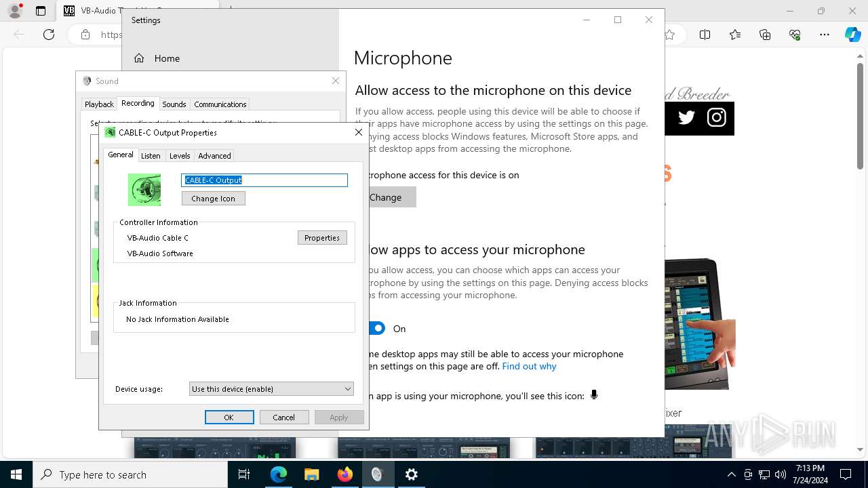This screenshot has height=488, width=868.
Task: Switch to Playback tab in Sound window
Action: click(99, 104)
